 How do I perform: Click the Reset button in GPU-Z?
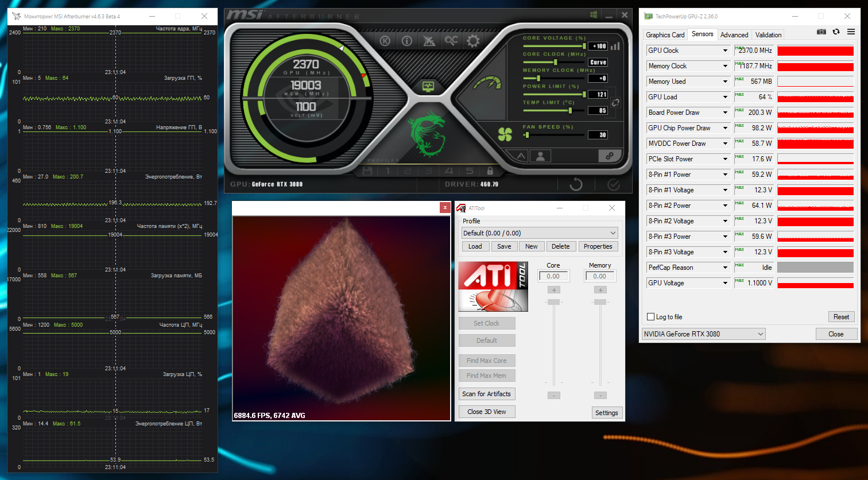[841, 317]
